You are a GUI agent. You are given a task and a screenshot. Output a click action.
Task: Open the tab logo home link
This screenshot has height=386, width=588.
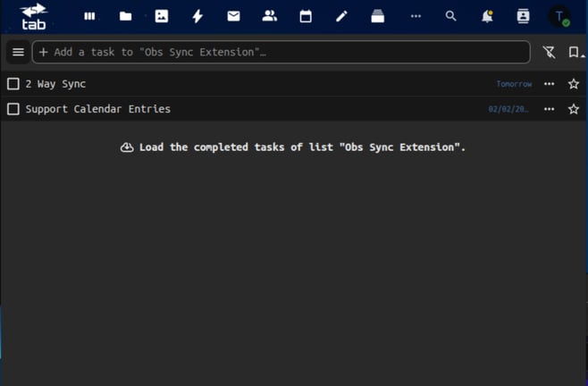[x=33, y=17]
